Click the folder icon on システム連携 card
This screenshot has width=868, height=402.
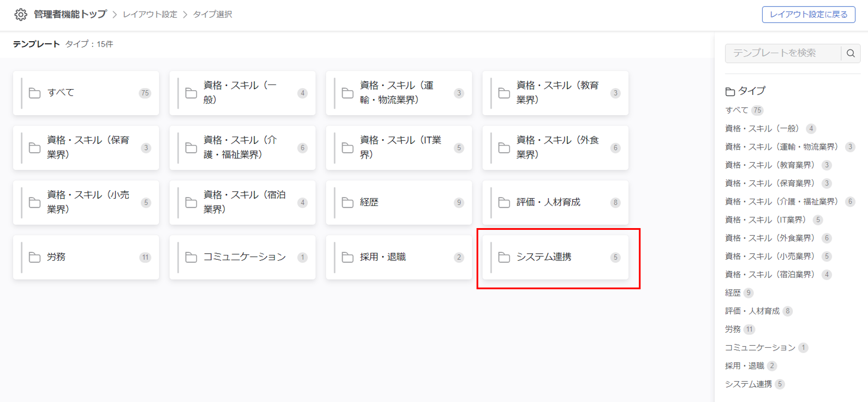(x=504, y=257)
